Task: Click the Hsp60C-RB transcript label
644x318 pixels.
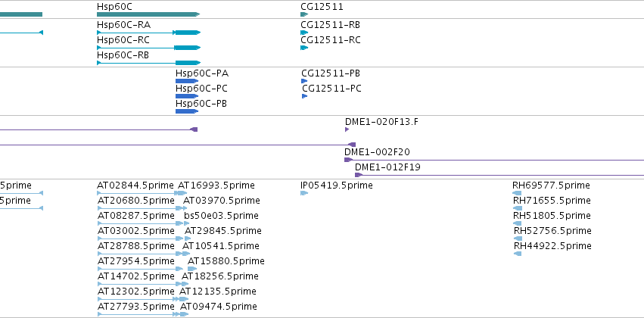Action: 123,55
